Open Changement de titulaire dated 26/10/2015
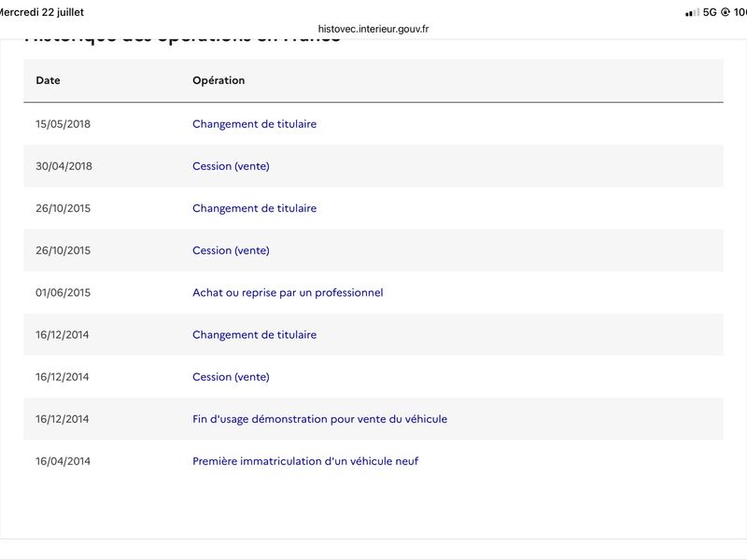Image resolution: width=747 pixels, height=560 pixels. point(254,208)
